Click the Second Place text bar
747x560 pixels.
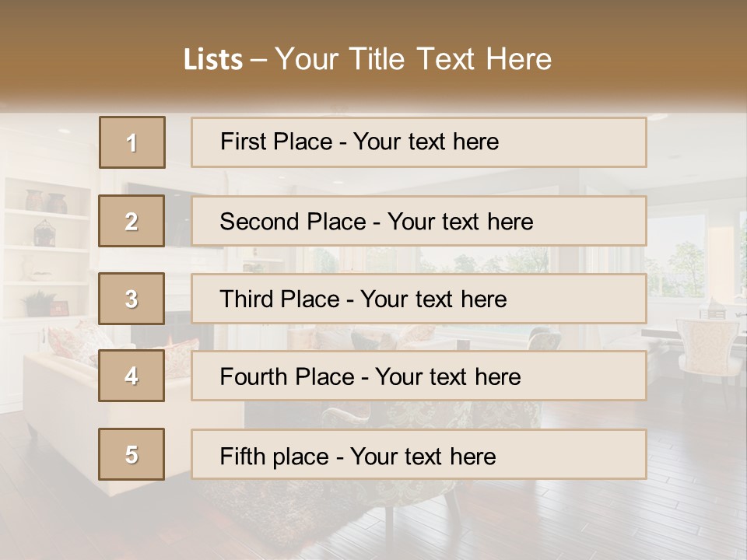tap(419, 221)
